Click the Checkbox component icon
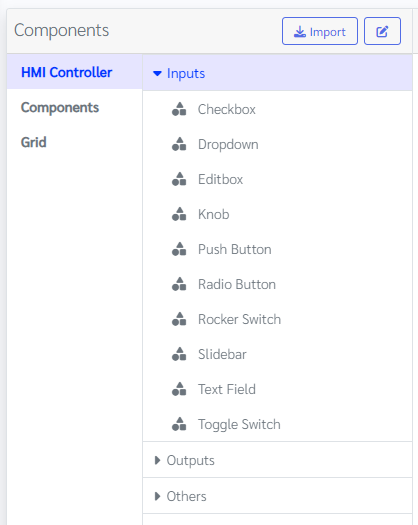This screenshot has width=418, height=525. [x=179, y=109]
